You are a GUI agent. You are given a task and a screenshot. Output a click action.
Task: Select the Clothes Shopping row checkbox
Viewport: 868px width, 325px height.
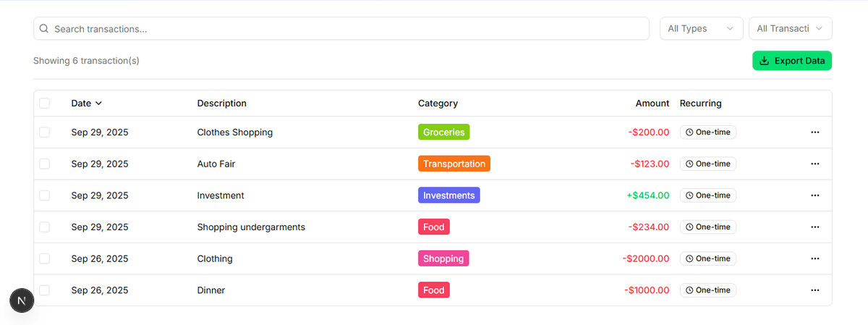[x=45, y=132]
